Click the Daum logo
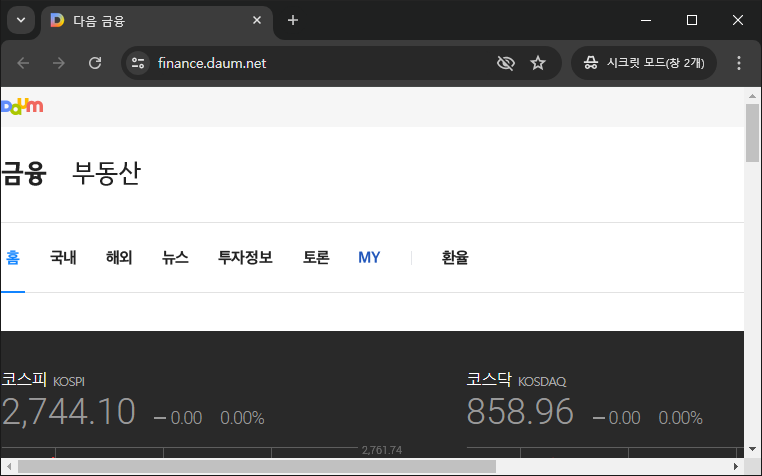The height and width of the screenshot is (476, 762). pos(22,106)
